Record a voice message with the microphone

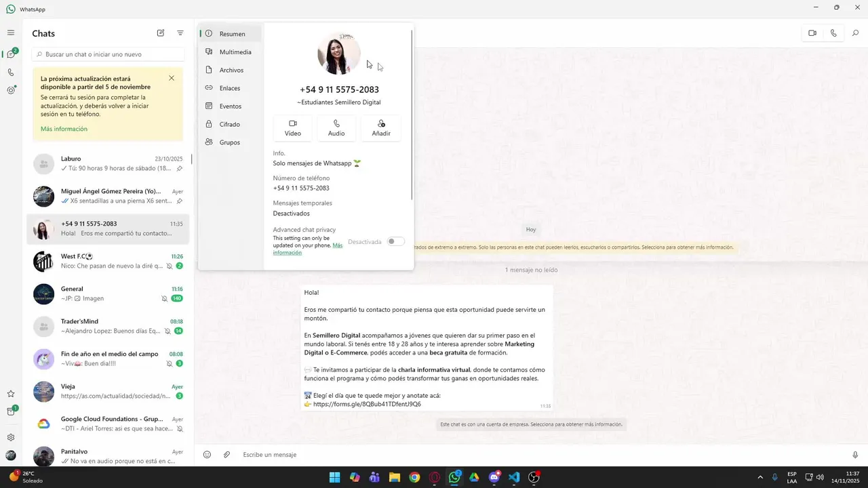click(855, 455)
